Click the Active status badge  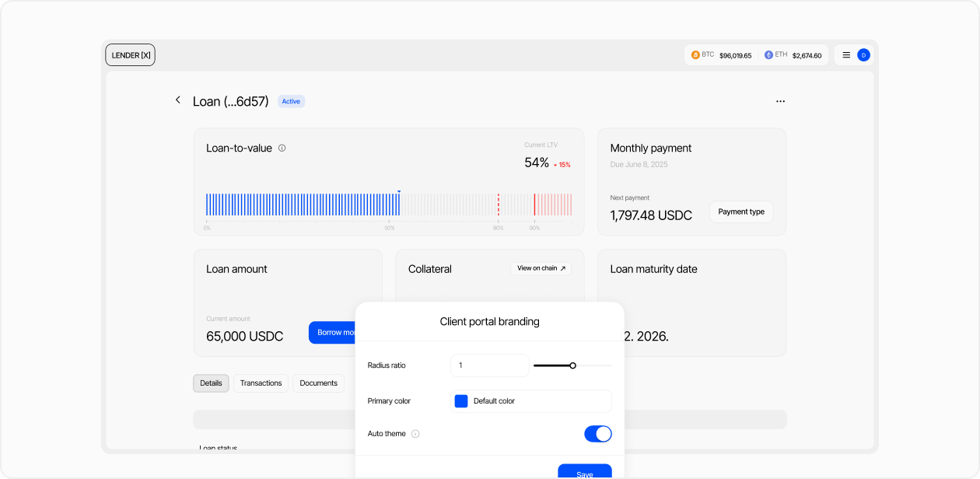(291, 102)
